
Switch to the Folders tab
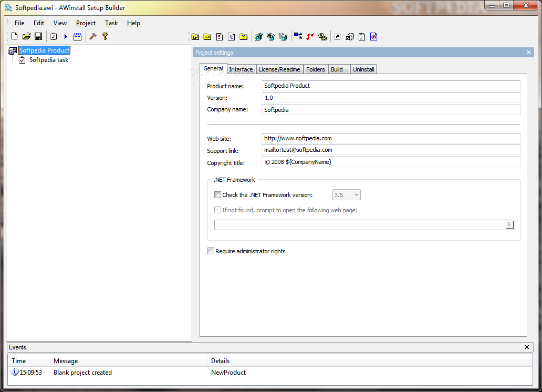pos(316,69)
